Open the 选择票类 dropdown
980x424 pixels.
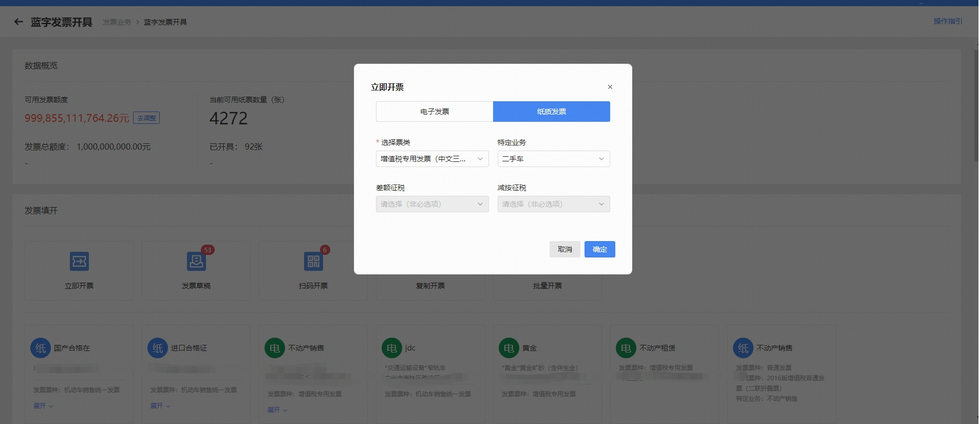432,159
